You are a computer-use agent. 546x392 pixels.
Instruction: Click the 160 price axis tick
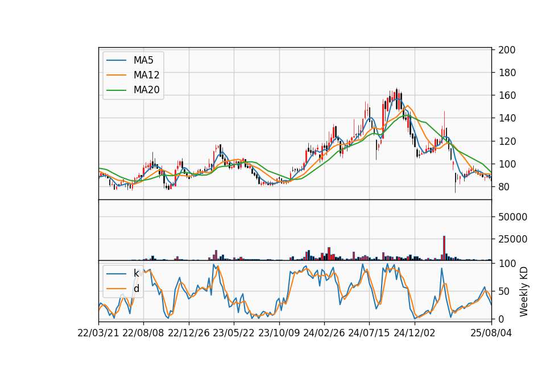point(507,95)
